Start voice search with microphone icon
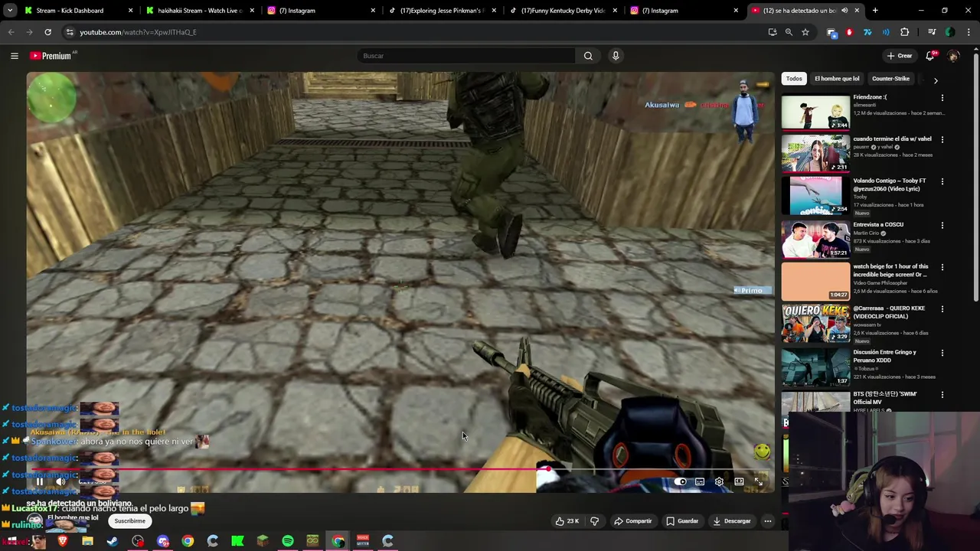 616,56
